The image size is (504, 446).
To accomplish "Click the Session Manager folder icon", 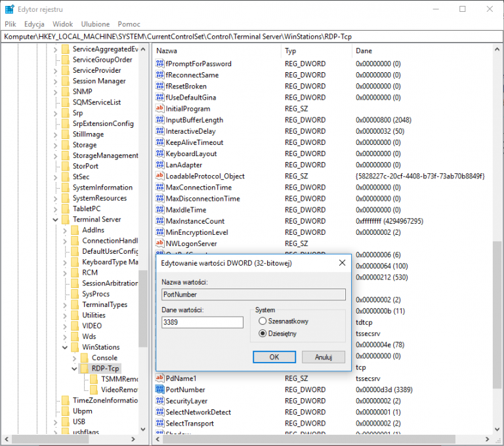I will [x=66, y=81].
